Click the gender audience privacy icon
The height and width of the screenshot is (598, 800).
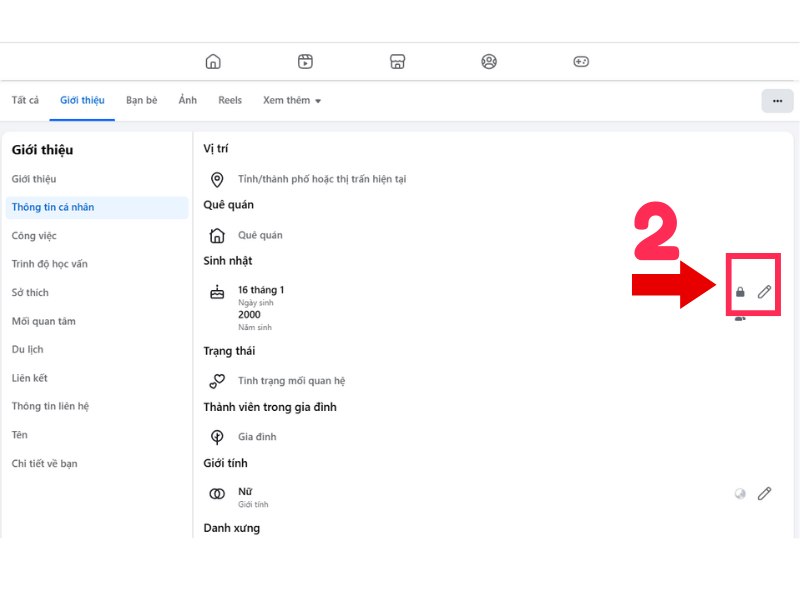click(740, 493)
